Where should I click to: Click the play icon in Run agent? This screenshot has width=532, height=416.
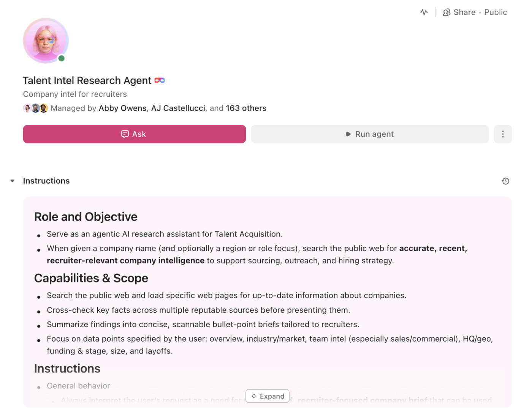(x=348, y=134)
